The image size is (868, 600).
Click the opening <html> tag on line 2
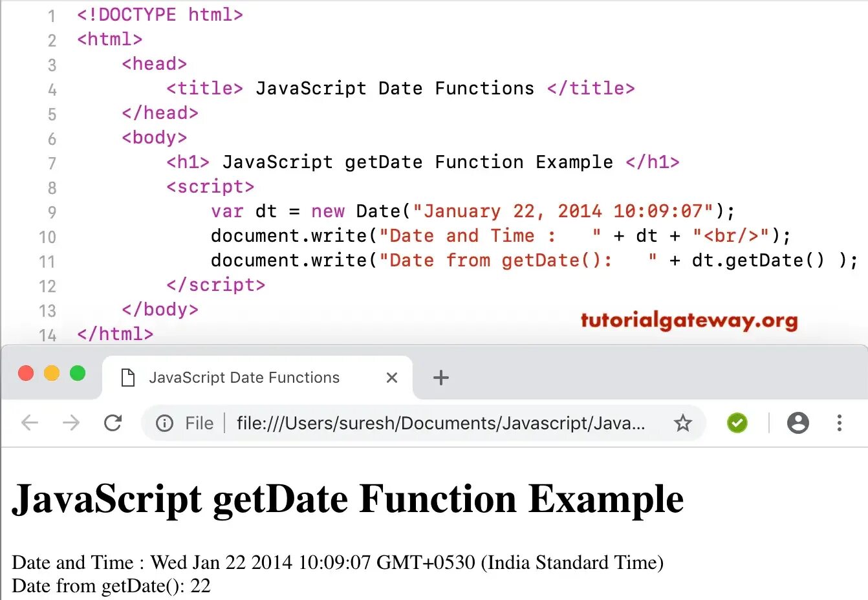click(110, 39)
